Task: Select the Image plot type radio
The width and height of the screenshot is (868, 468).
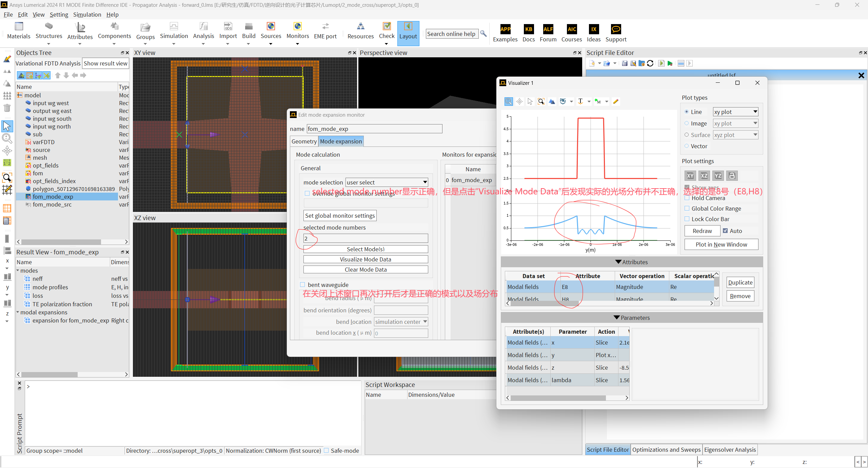Action: [687, 123]
